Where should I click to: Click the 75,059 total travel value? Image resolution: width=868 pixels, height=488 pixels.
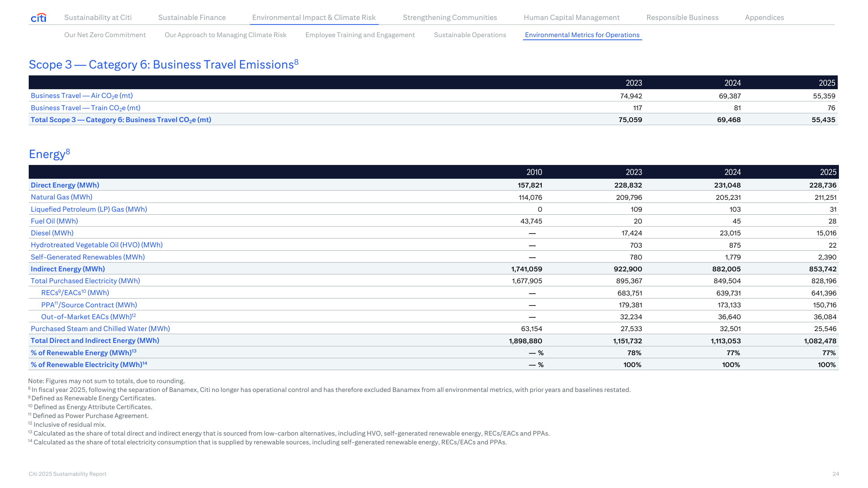630,120
